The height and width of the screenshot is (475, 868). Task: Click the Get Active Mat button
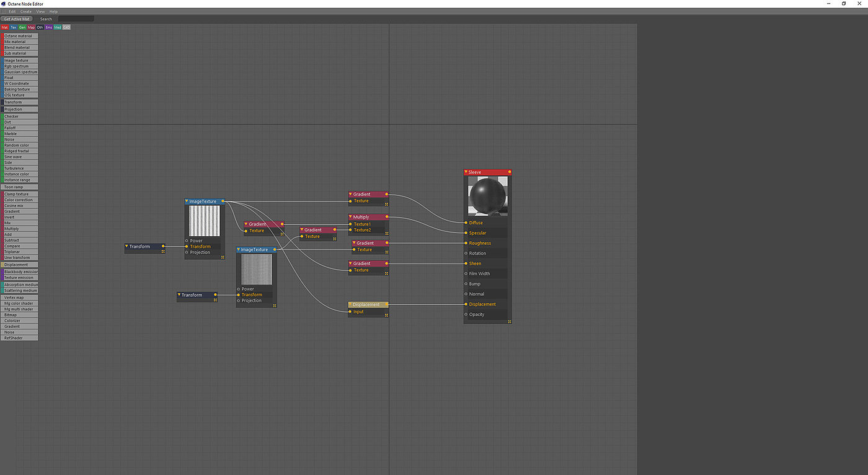click(x=16, y=19)
